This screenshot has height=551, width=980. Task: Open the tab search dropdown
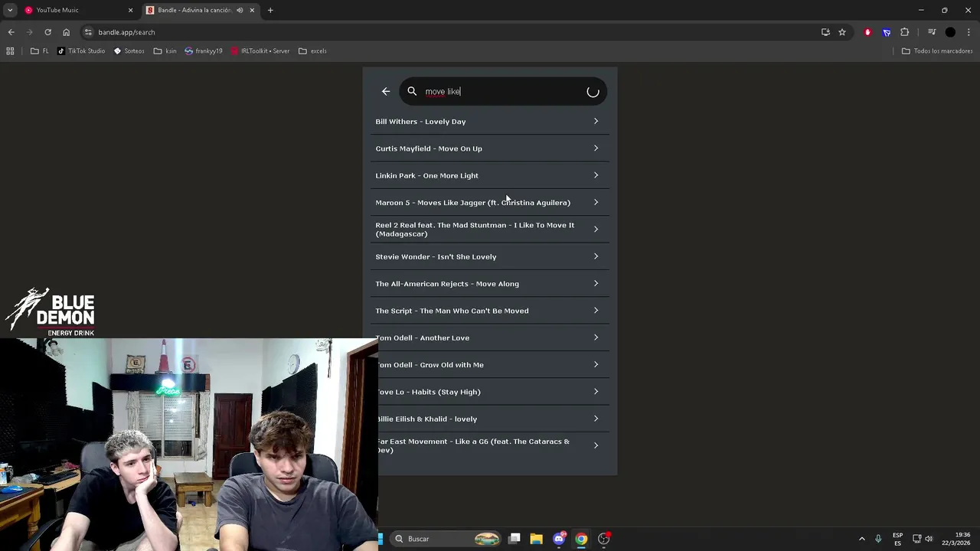click(10, 10)
